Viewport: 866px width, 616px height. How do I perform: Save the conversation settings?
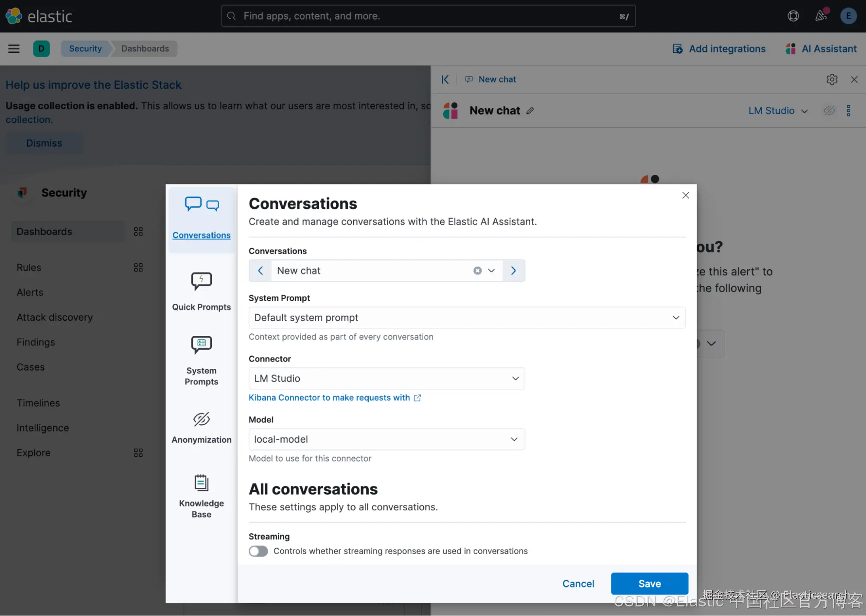649,584
